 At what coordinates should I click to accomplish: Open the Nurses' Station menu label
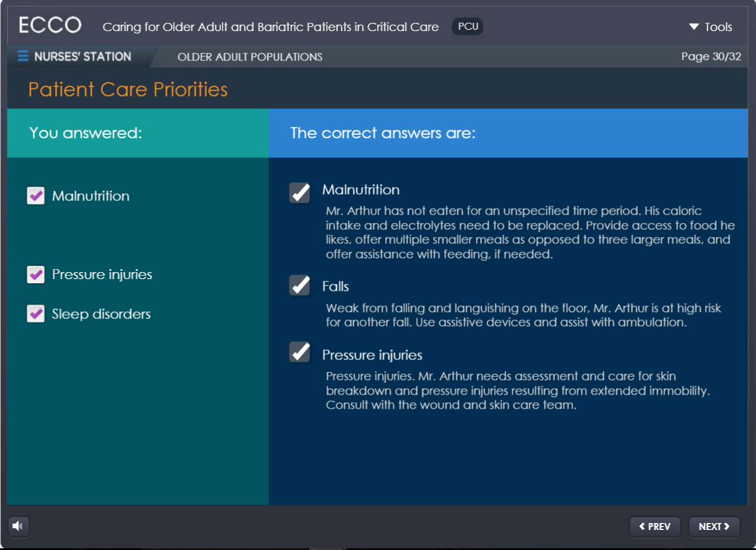[83, 56]
